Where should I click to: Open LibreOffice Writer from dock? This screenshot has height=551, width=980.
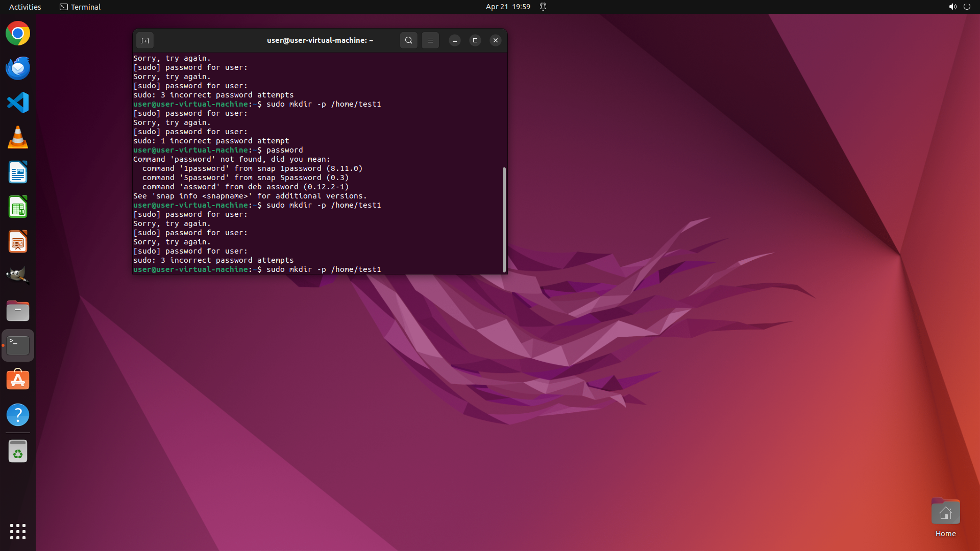18,172
